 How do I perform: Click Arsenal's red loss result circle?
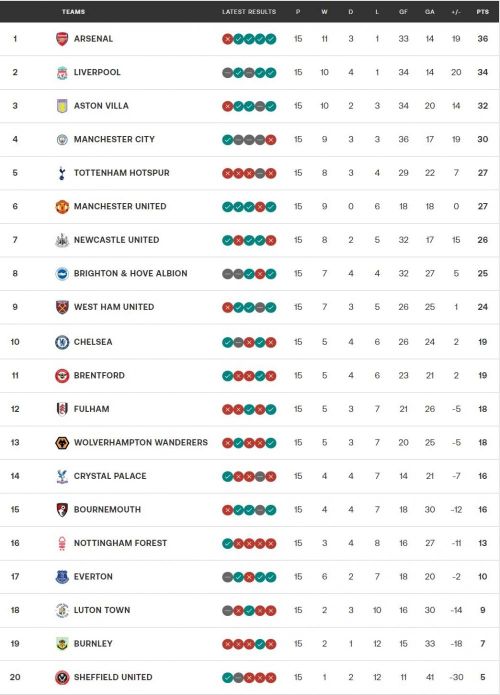click(227, 39)
